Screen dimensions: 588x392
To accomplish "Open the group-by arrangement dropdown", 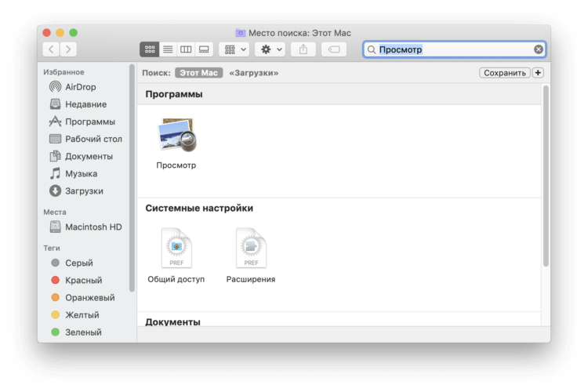I will pyautogui.click(x=235, y=49).
